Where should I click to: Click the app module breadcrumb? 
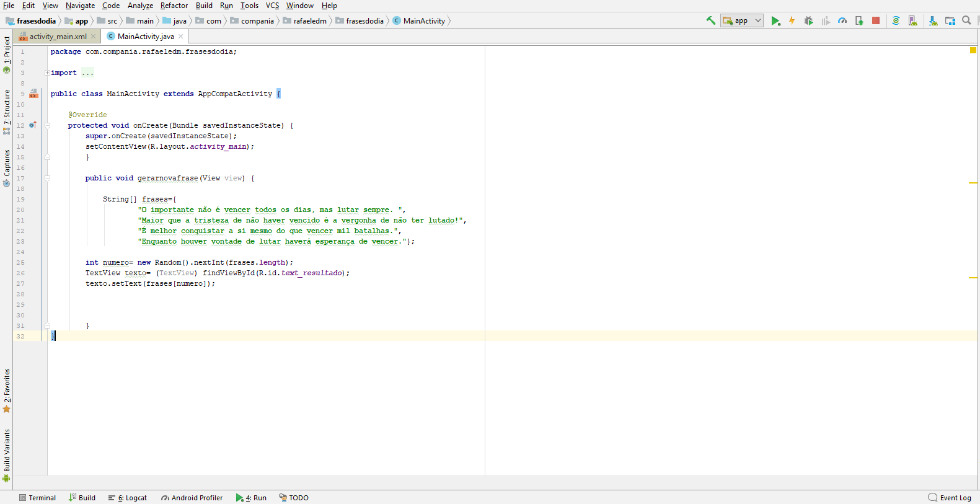click(77, 21)
